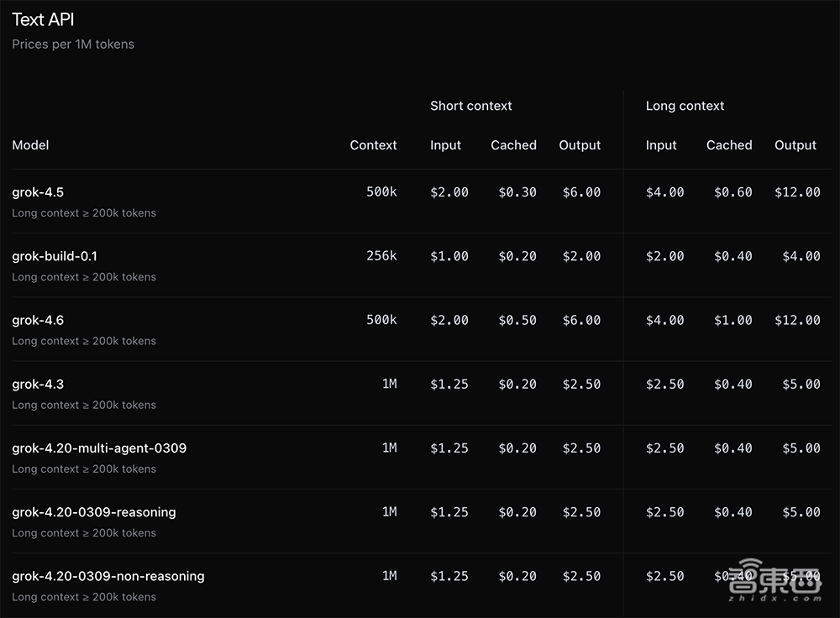
Task: Click grok-4.20-0309-reasoning short context cached $0.20
Action: [517, 512]
